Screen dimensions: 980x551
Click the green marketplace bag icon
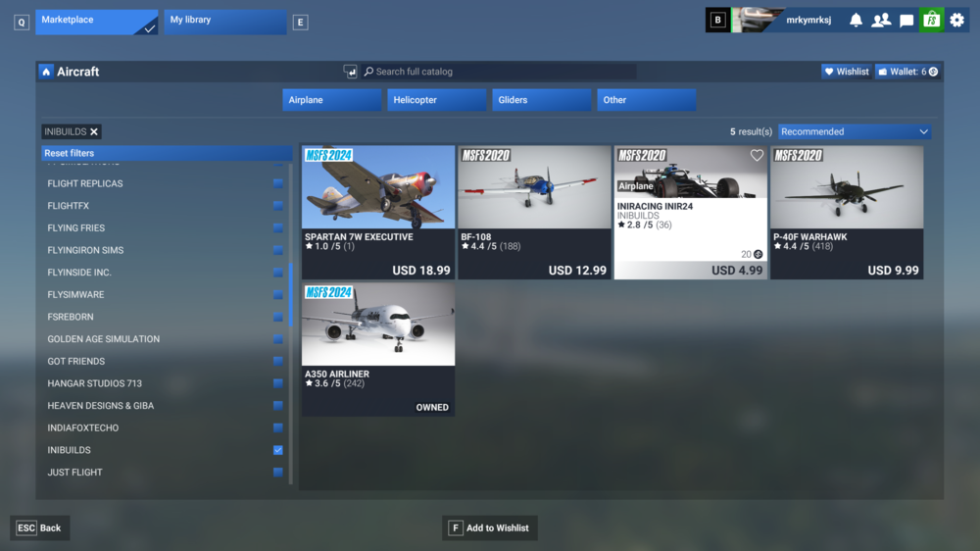[x=931, y=20]
